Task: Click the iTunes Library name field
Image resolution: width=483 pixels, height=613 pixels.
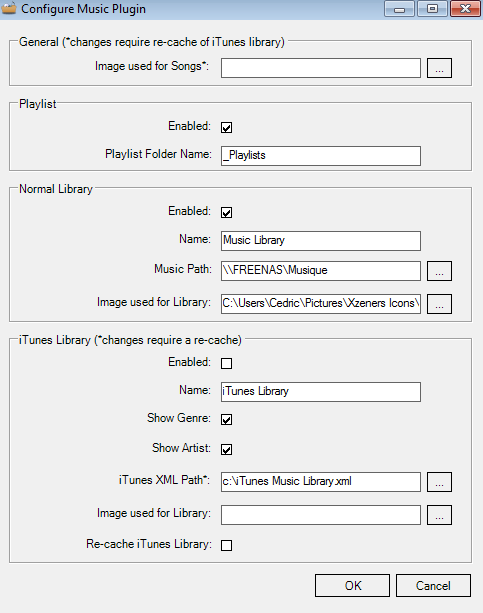Action: pos(321,392)
